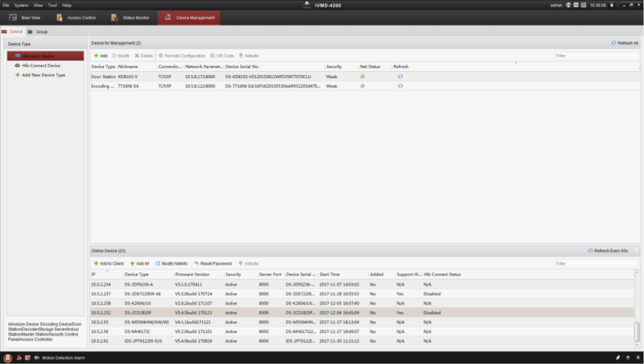Viewport: 644px width, 364px height.
Task: Select Device Management tab
Action: tap(189, 18)
